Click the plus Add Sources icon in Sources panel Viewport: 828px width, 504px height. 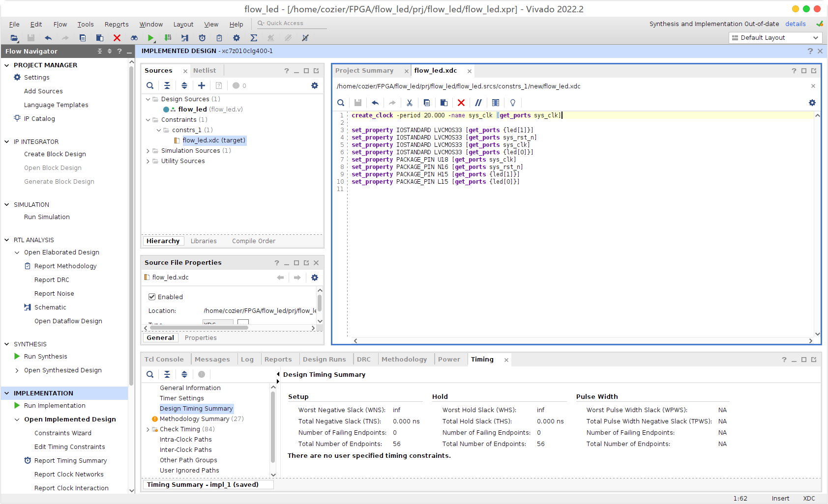coord(202,85)
